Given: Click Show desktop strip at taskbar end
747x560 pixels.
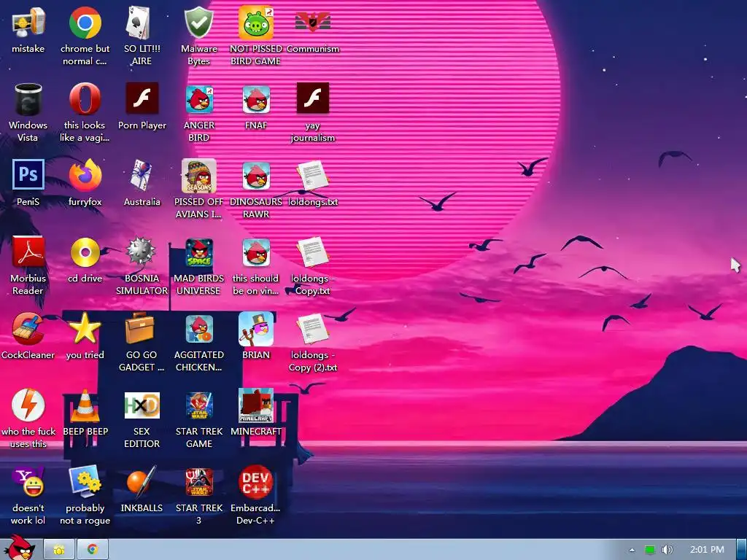Looking at the screenshot, I should 742,550.
